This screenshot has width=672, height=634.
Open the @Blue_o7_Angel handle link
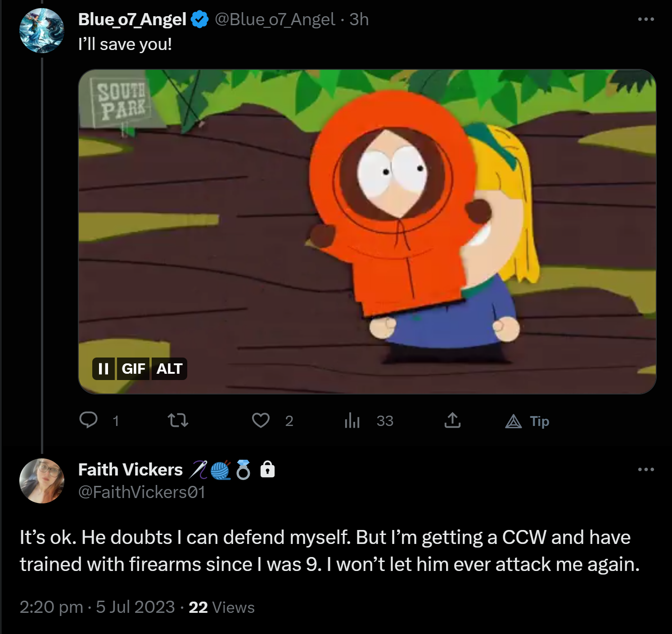275,19
